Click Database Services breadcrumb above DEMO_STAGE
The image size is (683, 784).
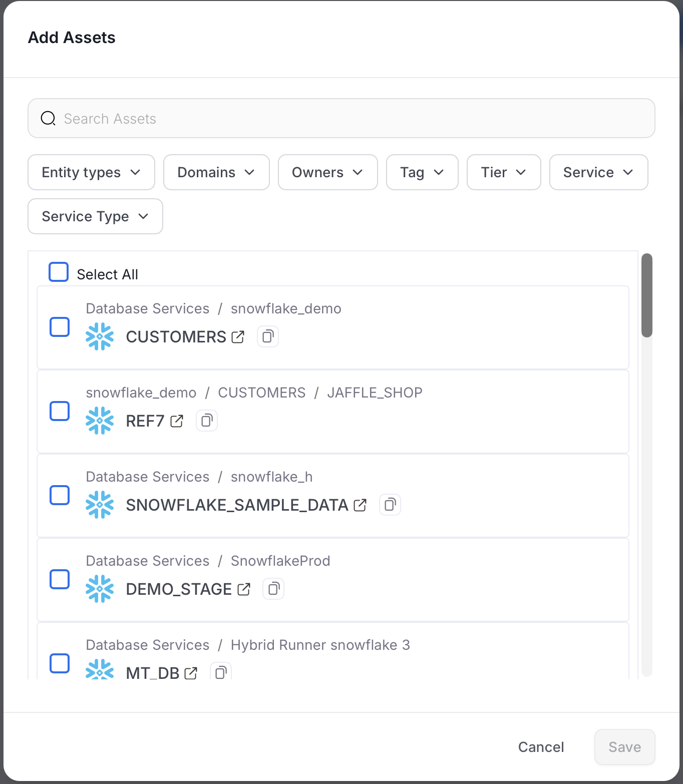click(x=148, y=561)
